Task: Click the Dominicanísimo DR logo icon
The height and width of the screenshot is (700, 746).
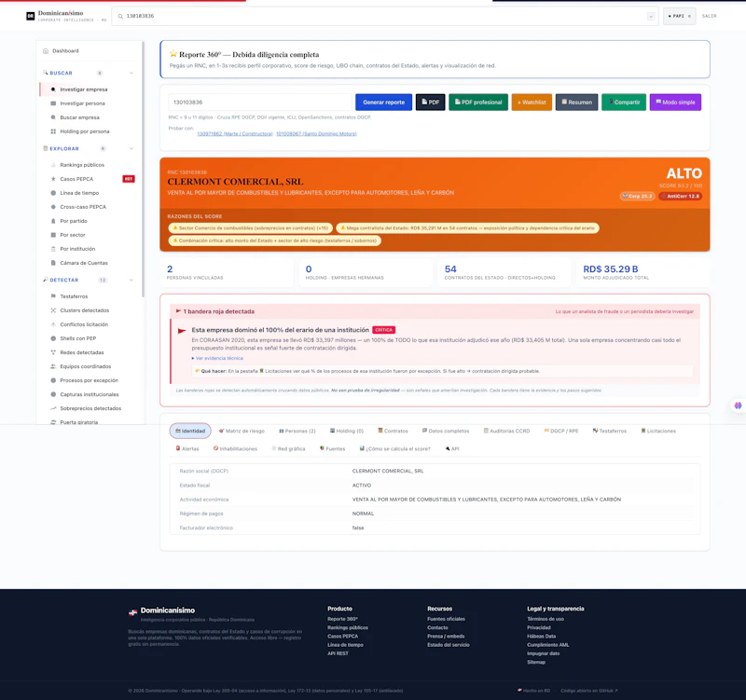Action: coord(31,16)
